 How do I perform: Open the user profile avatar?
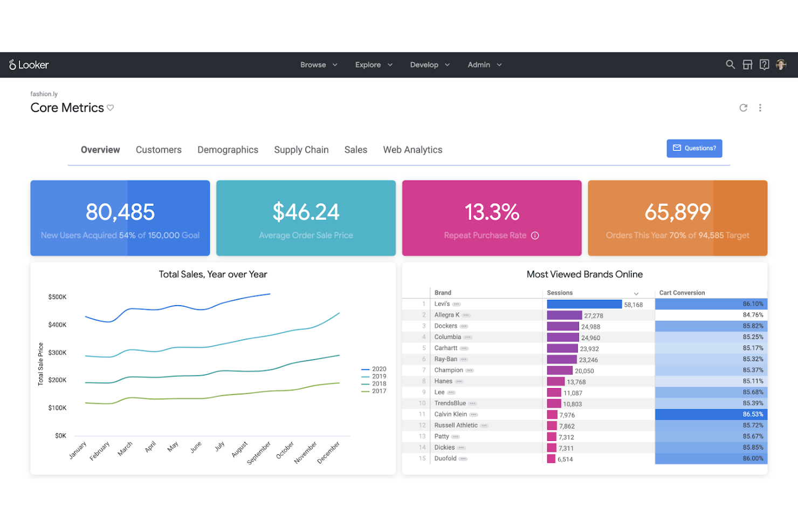(x=781, y=64)
